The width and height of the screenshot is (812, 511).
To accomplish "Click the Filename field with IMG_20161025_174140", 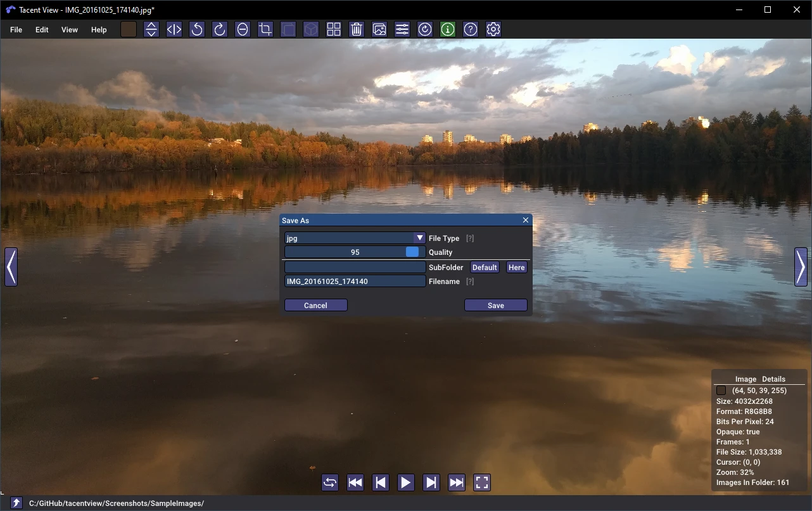I will (355, 281).
